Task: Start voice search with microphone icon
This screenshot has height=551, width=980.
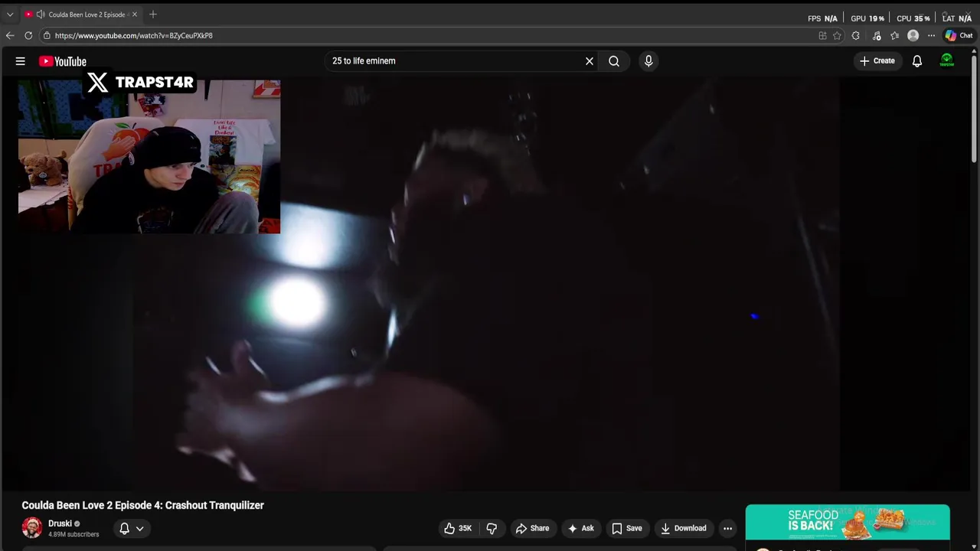Action: (x=648, y=61)
